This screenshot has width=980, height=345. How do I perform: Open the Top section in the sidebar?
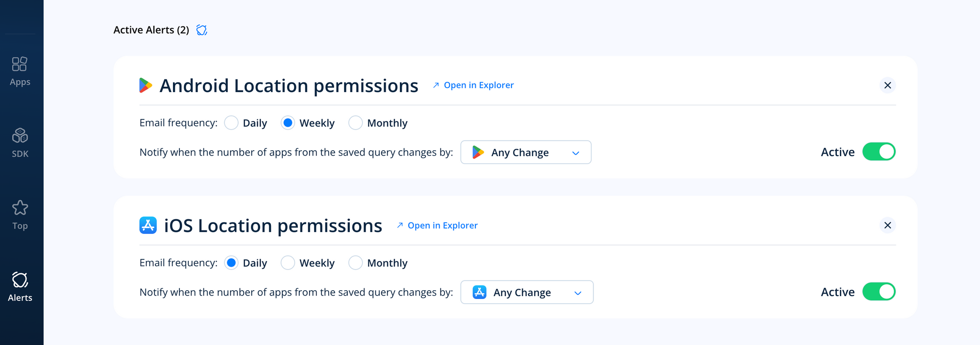tap(20, 214)
